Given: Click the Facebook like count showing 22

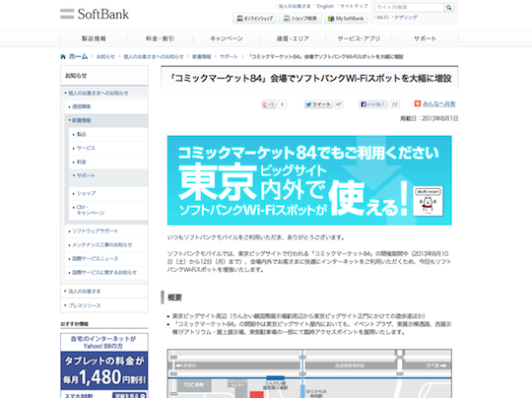Looking at the screenshot, I should point(394,104).
